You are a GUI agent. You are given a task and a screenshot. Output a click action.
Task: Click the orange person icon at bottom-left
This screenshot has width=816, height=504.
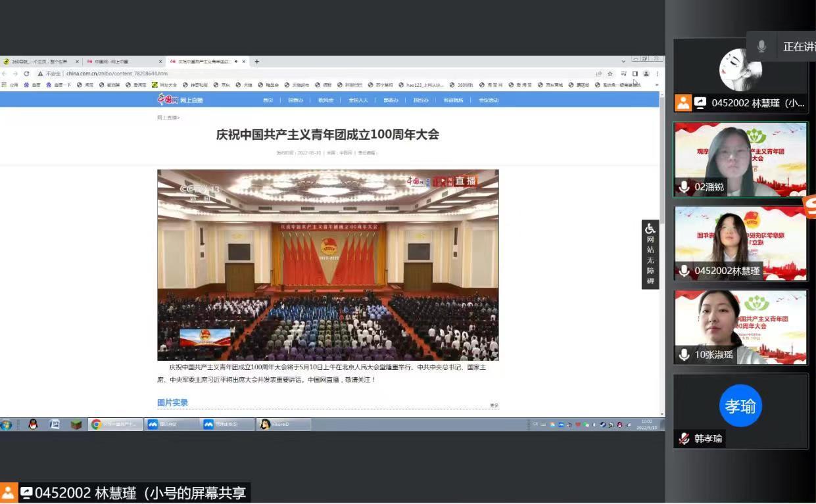pyautogui.click(x=8, y=493)
